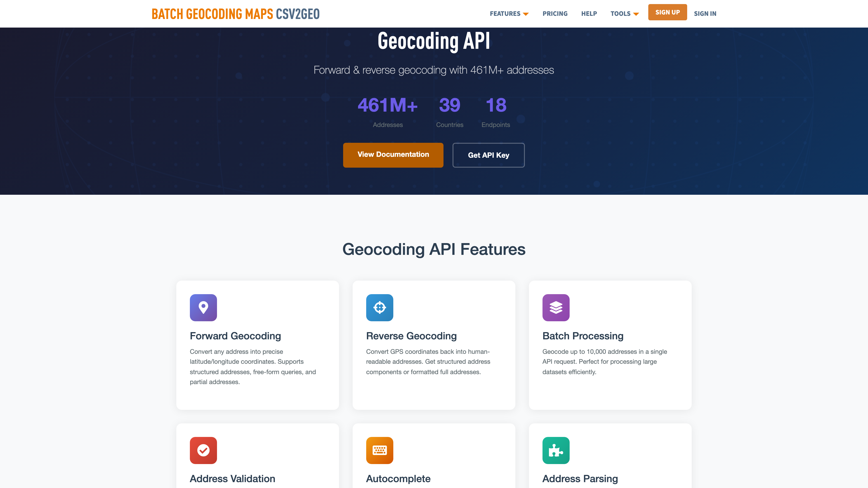868x488 pixels.
Task: Expand the Tools dropdown menu
Action: tap(625, 14)
